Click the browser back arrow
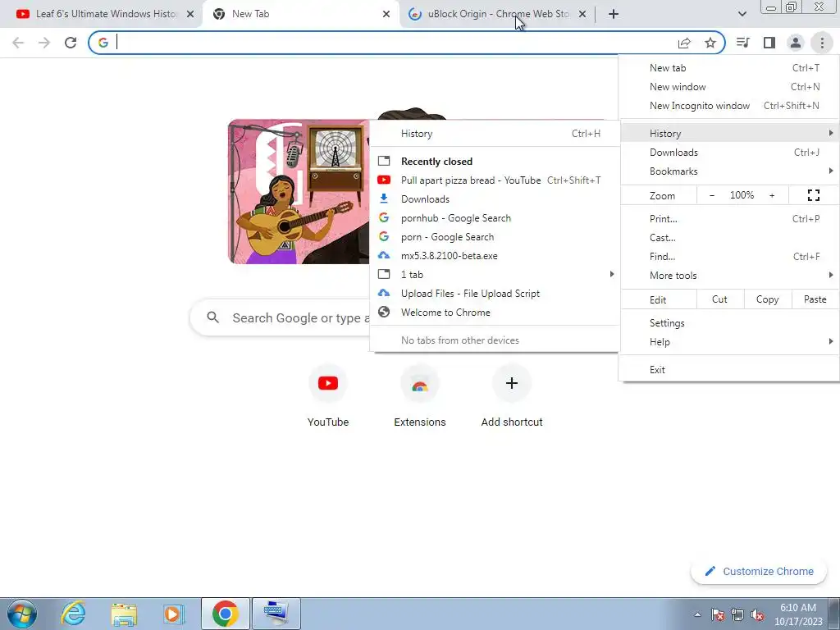Viewport: 840px width, 630px height. [18, 43]
